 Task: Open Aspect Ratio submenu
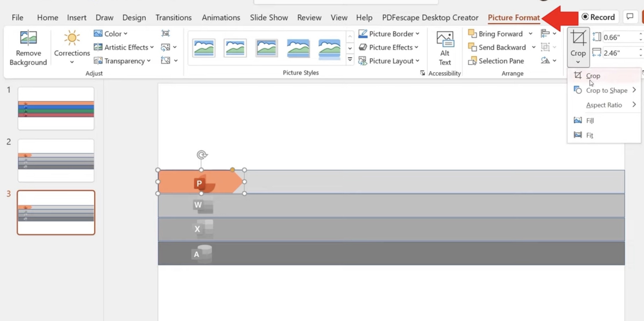(x=604, y=105)
